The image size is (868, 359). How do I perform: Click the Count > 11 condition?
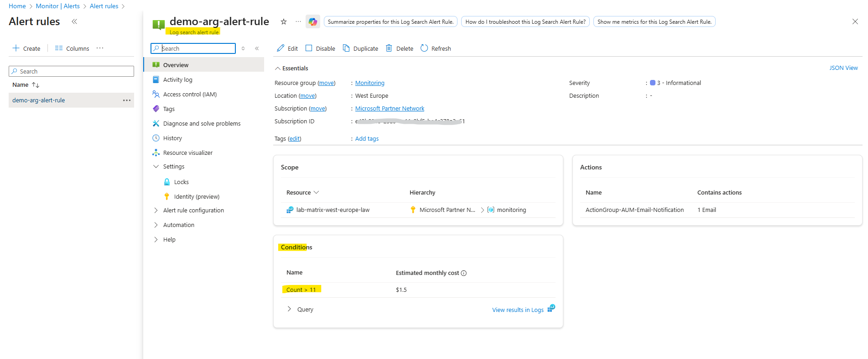pyautogui.click(x=301, y=290)
